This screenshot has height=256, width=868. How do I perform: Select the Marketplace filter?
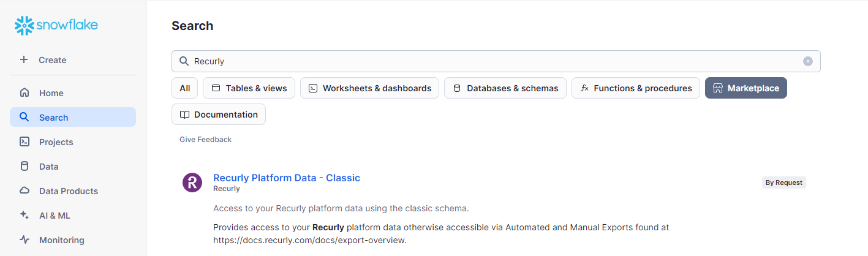[x=746, y=88]
